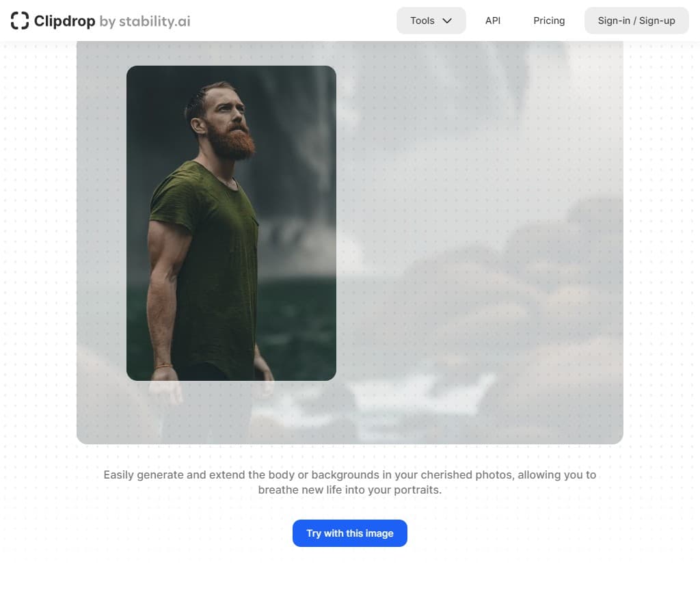The height and width of the screenshot is (603, 700).
Task: Go to the Pricing page
Action: pyautogui.click(x=549, y=21)
